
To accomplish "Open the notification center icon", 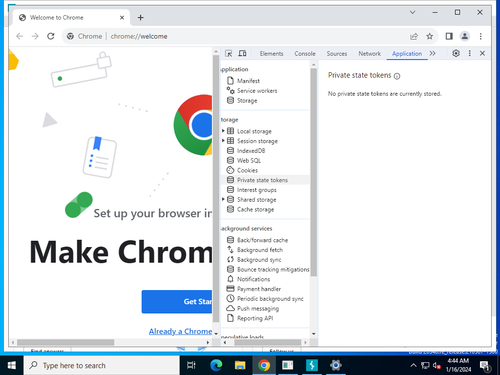I will click(x=485, y=366).
